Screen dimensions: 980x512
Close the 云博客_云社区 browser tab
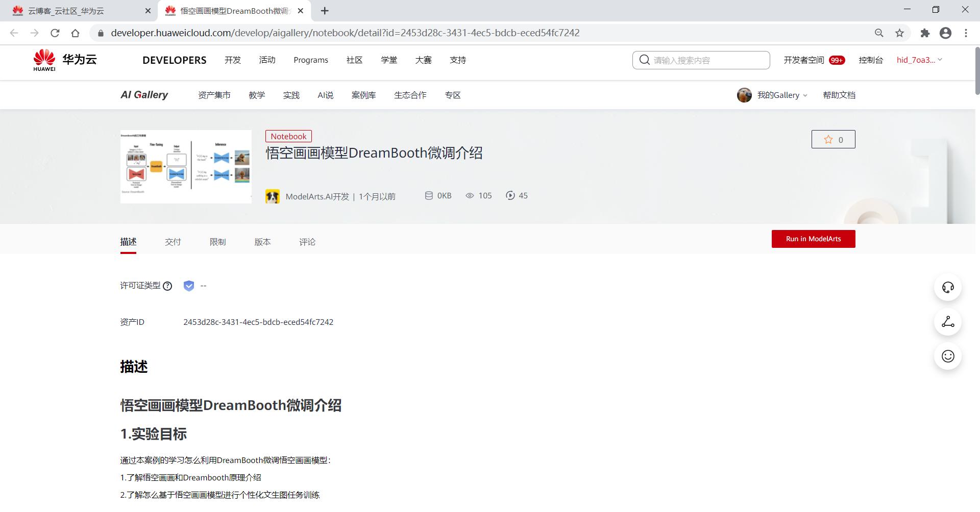tap(148, 11)
